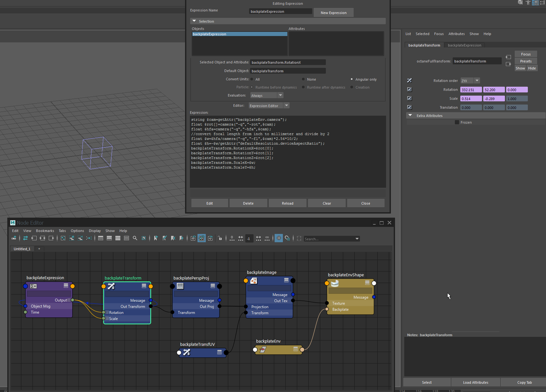Select the Untitled_1 Node Editor tab

(22, 249)
